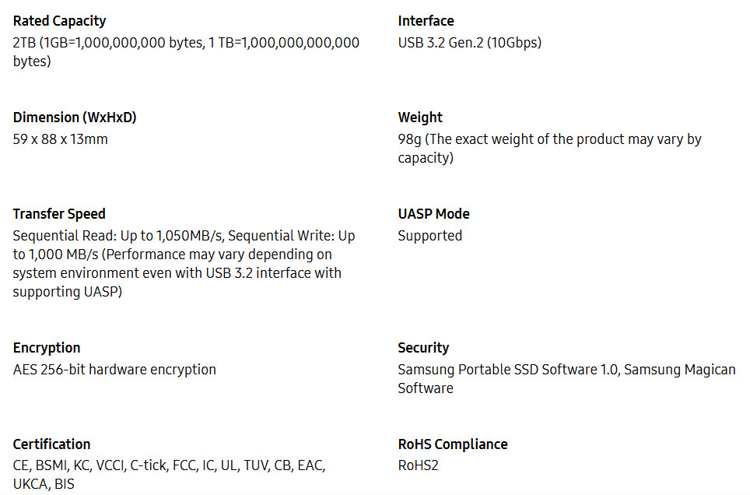
Task: Click the CE, BSMI, KC certification list
Action: [x=169, y=474]
